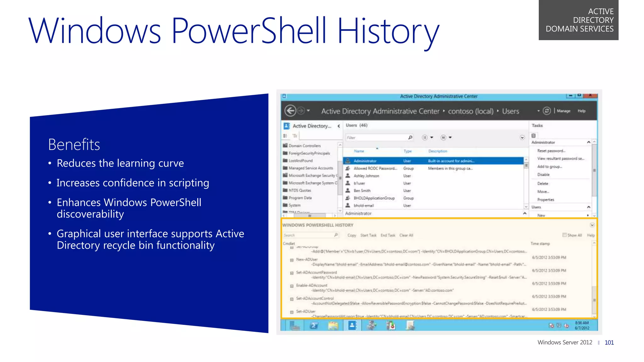644x362 pixels.
Task: Collapse the Windows PowerShell History pane
Action: [x=592, y=225]
